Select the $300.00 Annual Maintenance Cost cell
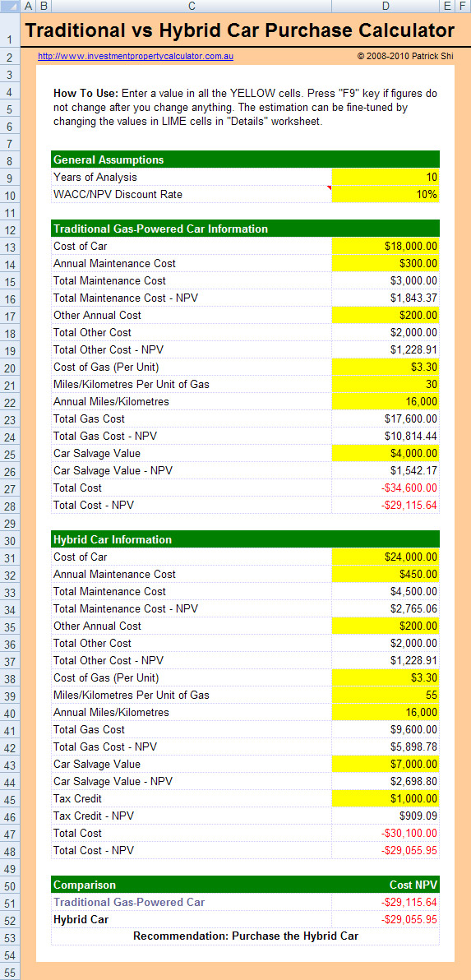 click(x=386, y=264)
